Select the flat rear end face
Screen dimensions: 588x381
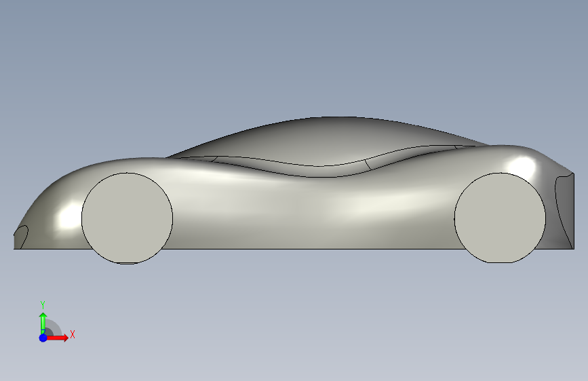point(566,212)
